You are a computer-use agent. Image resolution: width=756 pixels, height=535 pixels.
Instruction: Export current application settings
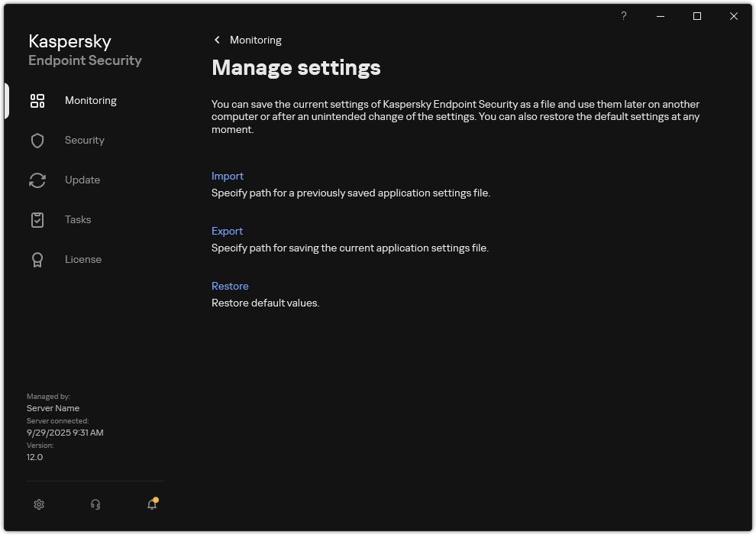[x=227, y=231]
